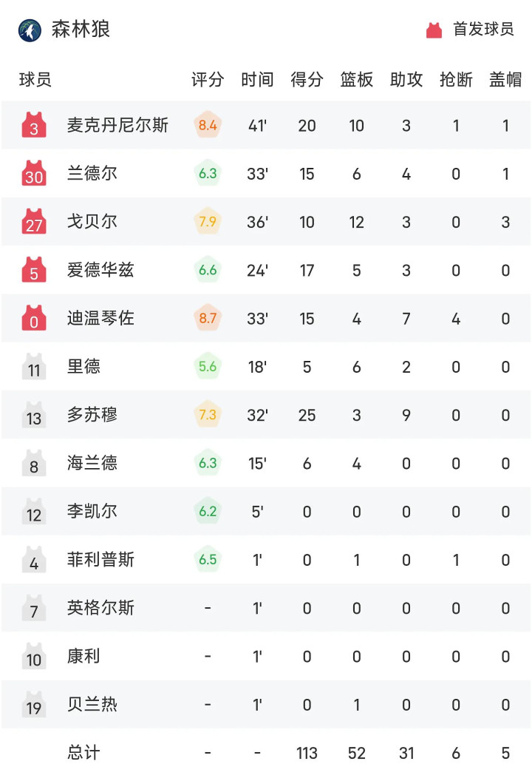This screenshot has height=778, width=532.
Task: Select the gray number 13 jersey icon
Action: click(x=34, y=415)
